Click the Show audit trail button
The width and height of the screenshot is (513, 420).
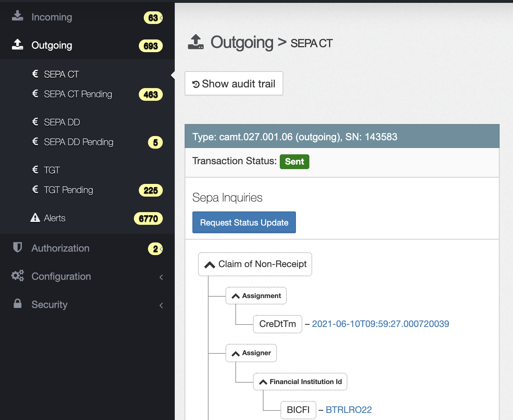click(234, 84)
